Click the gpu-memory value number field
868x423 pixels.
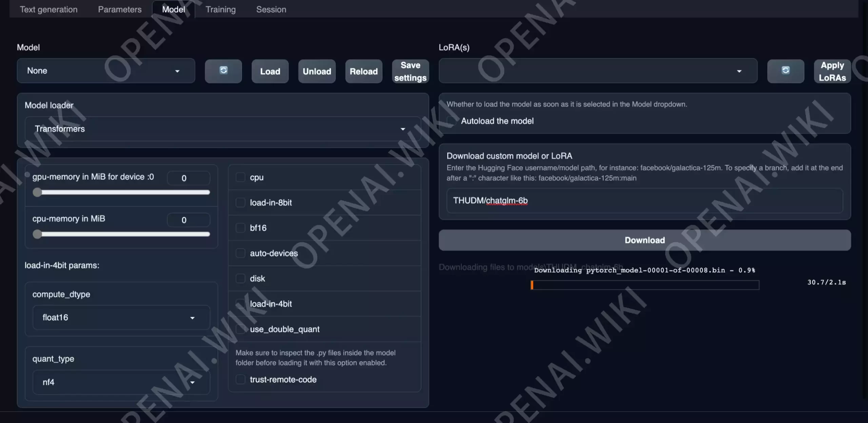coord(189,178)
